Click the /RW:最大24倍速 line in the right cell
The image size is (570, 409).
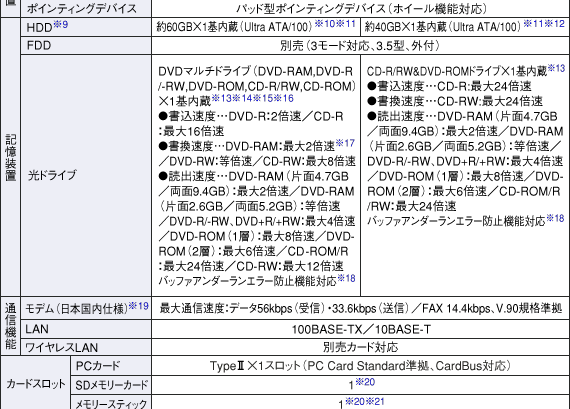coord(411,206)
